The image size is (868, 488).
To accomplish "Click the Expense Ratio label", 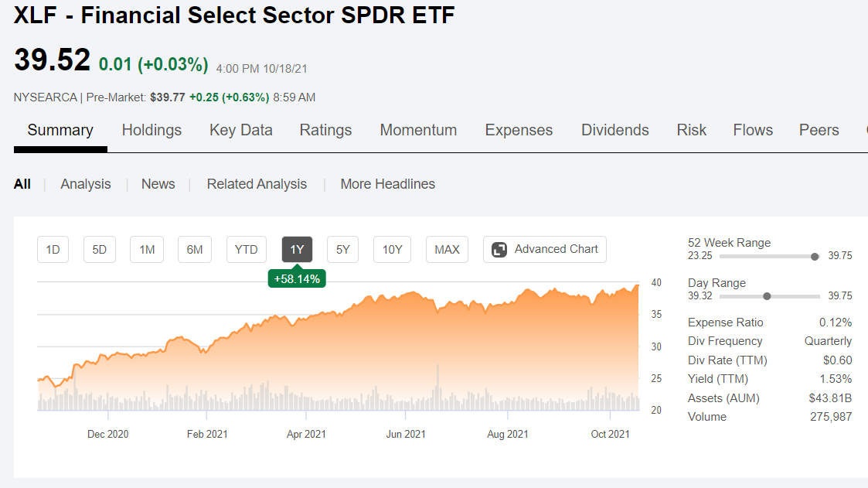I will pos(725,322).
